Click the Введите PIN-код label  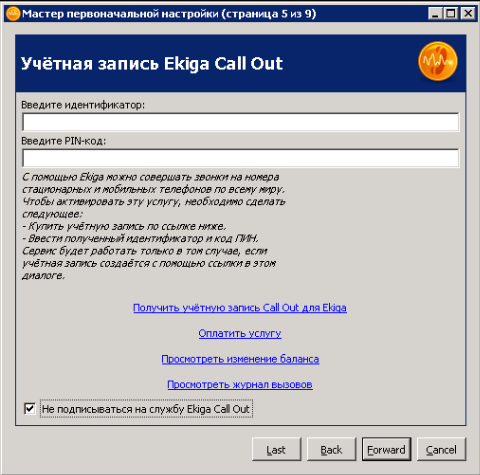point(63,141)
